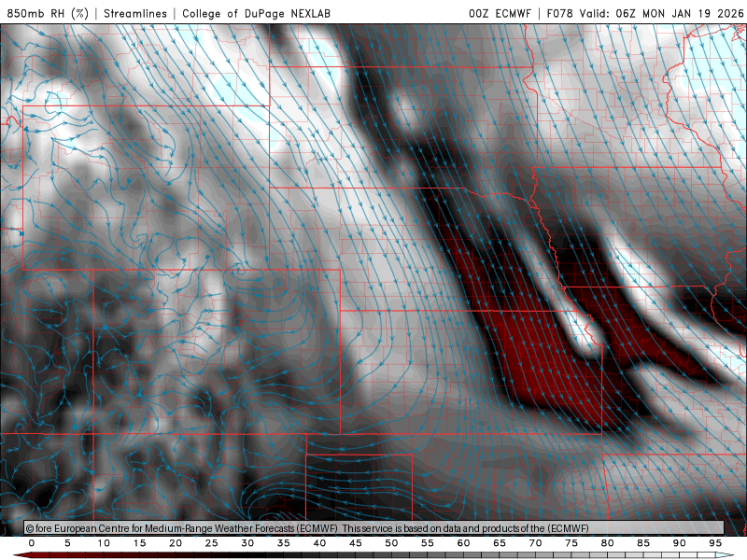The width and height of the screenshot is (747, 560).
Task: Select the 60 value on the legend
Action: point(463,543)
